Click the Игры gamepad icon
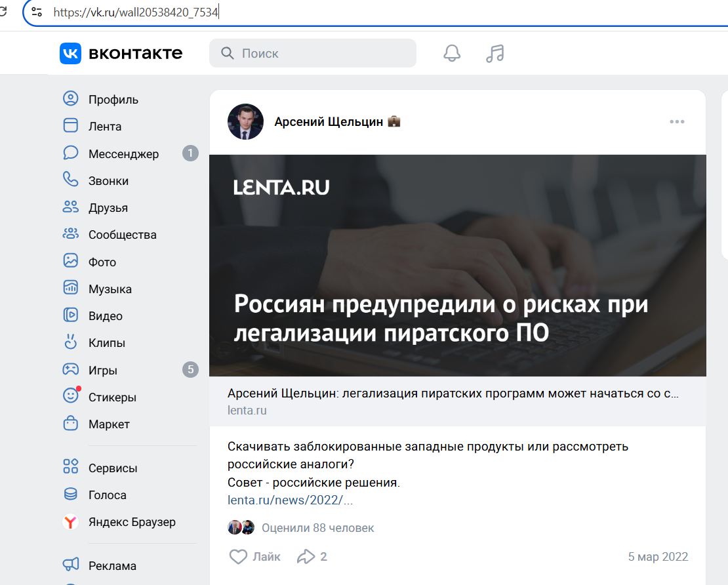 (71, 370)
